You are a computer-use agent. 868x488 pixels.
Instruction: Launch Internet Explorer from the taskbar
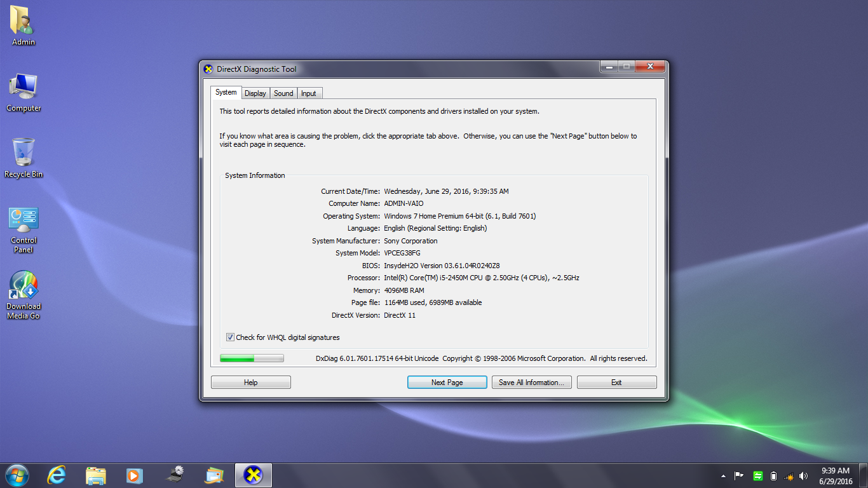pyautogui.click(x=57, y=475)
